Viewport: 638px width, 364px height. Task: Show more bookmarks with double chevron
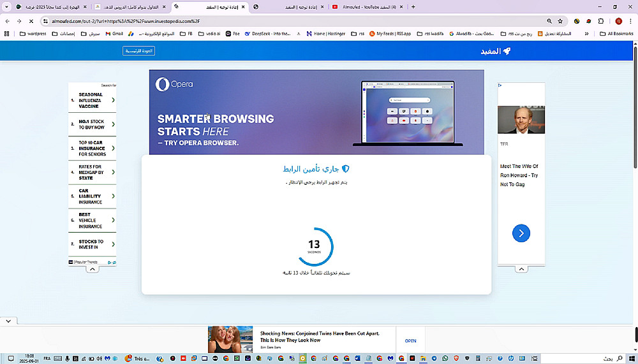pyautogui.click(x=586, y=34)
